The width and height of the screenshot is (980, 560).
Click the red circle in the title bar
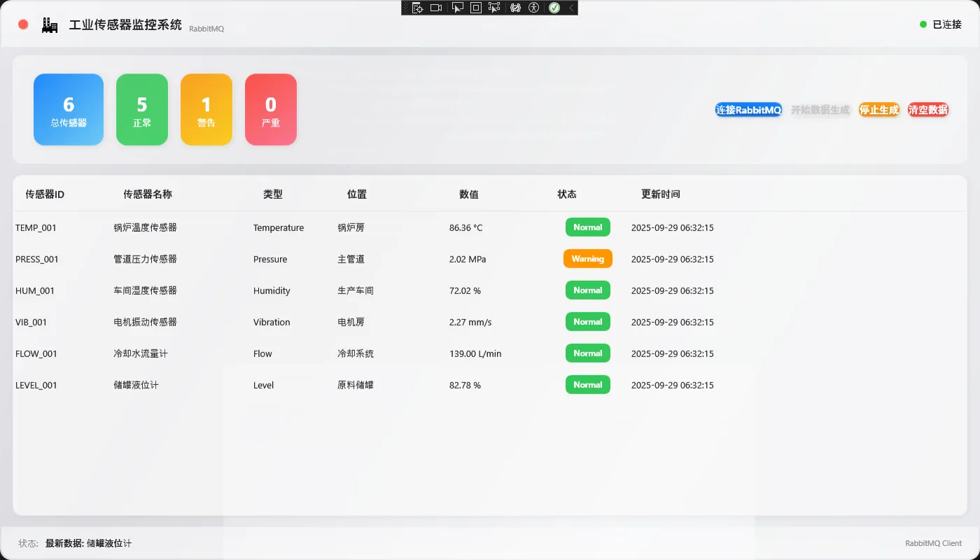pyautogui.click(x=23, y=24)
